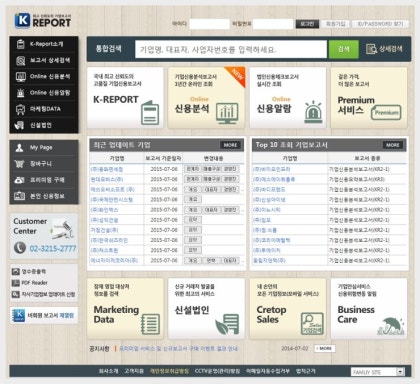Click the 기업명 column header in 최근 업데이트 table
This screenshot has height=384, width=420.
click(117, 158)
